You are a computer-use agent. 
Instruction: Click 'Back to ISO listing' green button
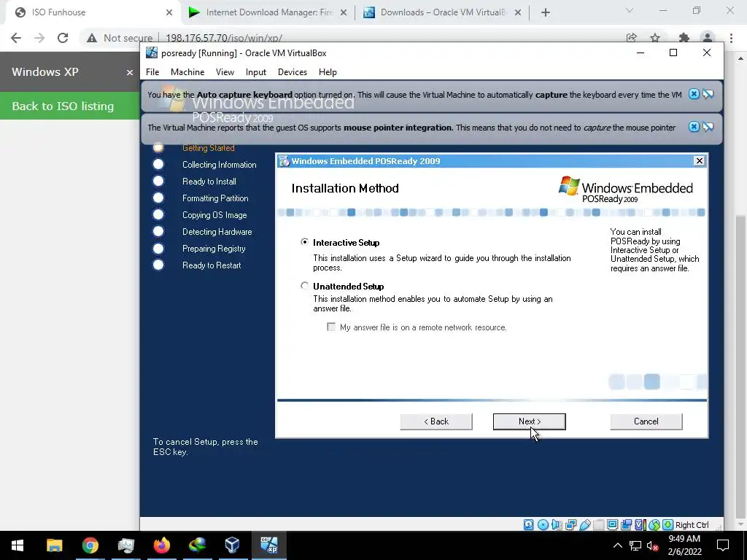tap(69, 106)
